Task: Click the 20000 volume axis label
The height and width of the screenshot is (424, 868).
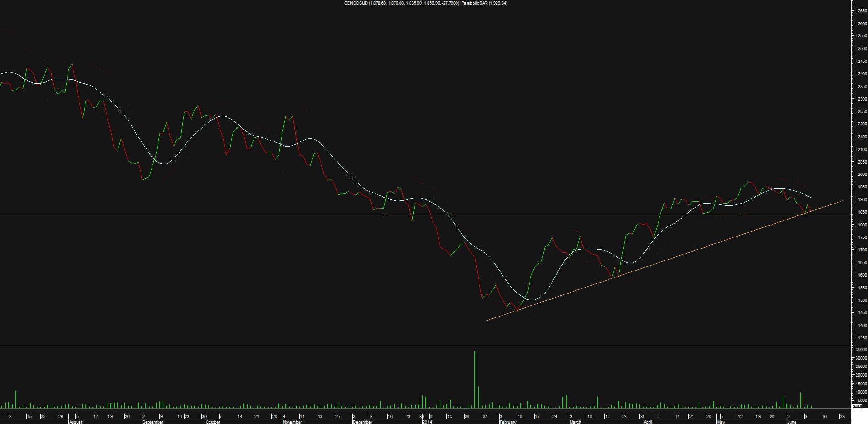Action: coord(861,375)
